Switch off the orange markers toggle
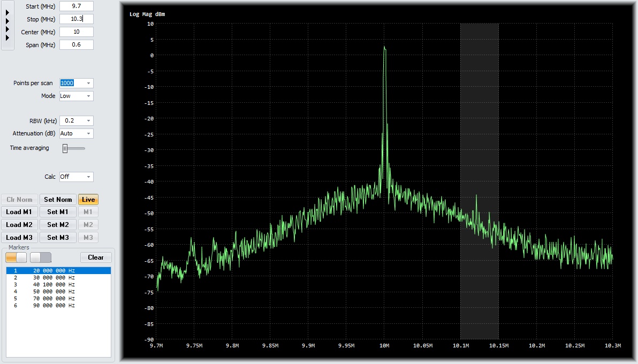The image size is (638, 364). pyautogui.click(x=16, y=257)
